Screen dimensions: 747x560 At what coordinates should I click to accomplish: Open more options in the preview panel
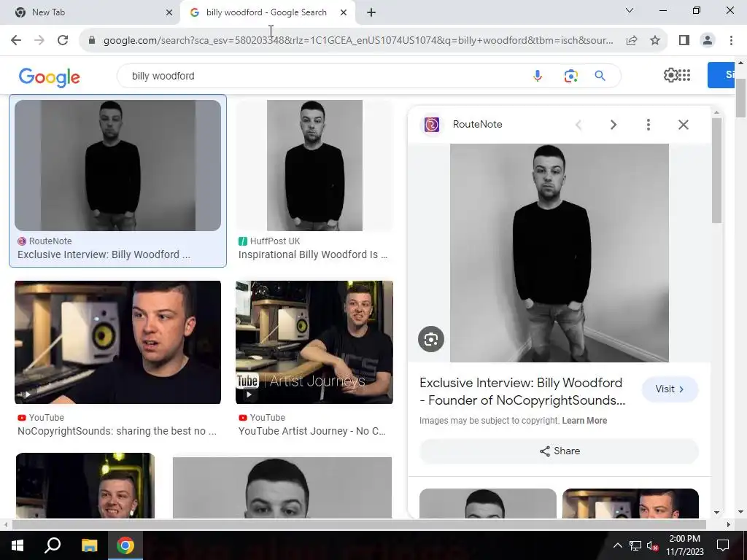tap(648, 125)
